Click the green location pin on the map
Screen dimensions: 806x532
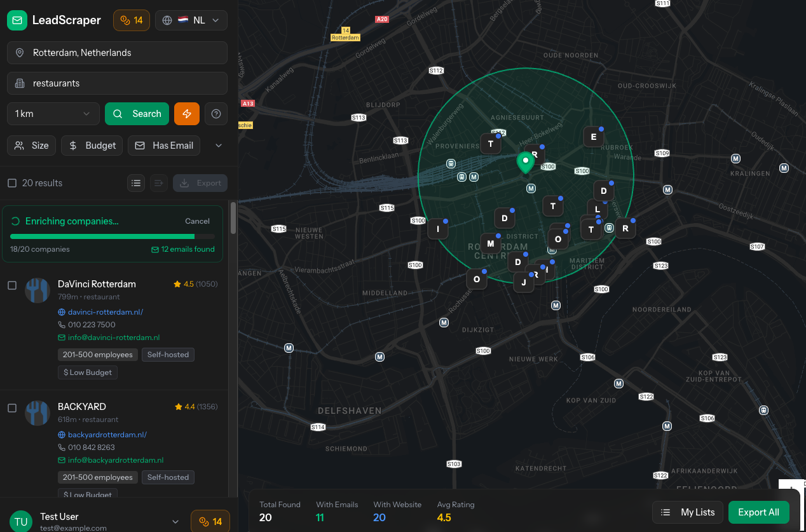(x=525, y=163)
